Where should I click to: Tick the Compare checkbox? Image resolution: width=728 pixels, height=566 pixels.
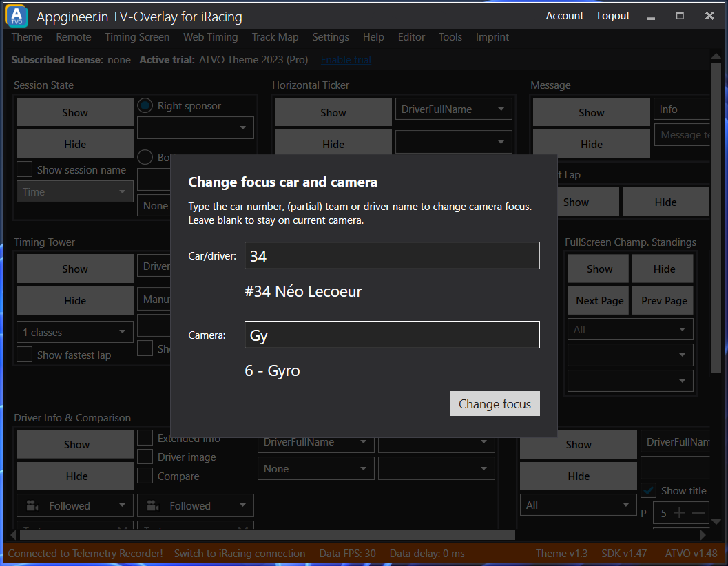point(145,476)
